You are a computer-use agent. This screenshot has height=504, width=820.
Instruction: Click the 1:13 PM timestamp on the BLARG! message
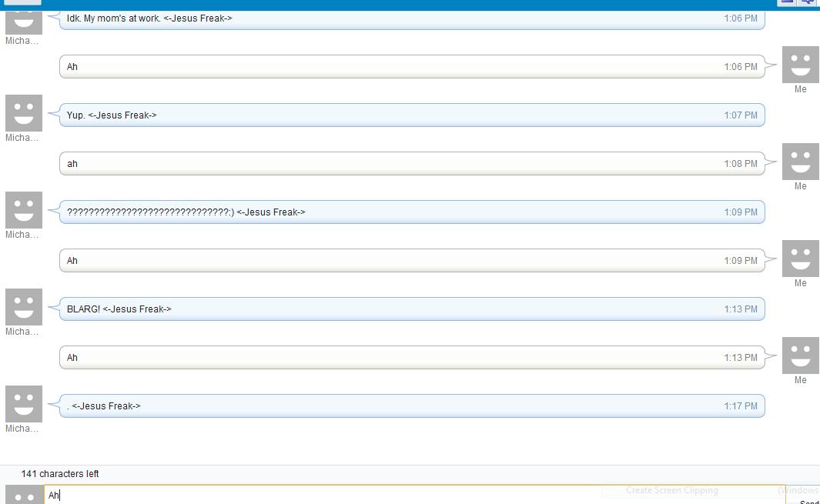pos(741,309)
